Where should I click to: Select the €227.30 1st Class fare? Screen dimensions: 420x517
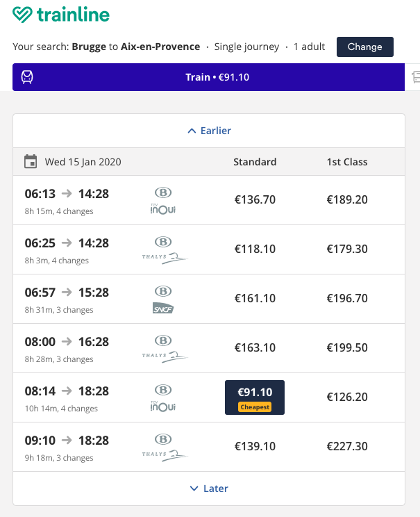(347, 447)
